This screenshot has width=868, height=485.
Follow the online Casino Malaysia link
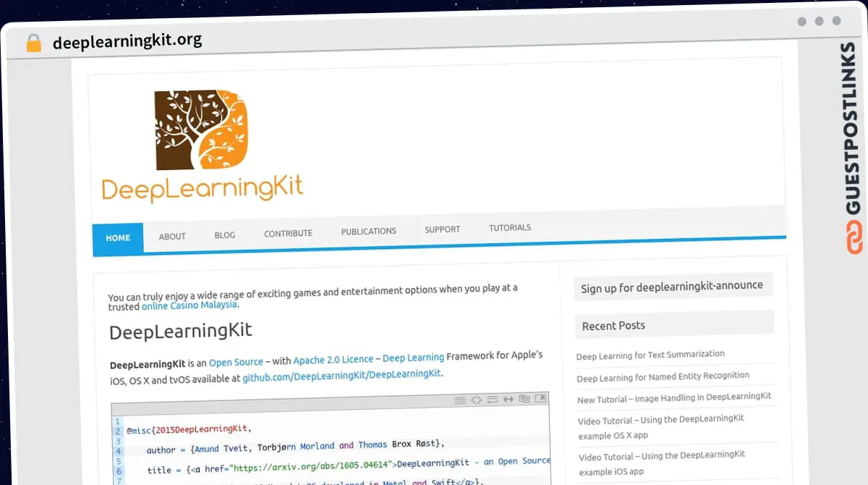[190, 305]
